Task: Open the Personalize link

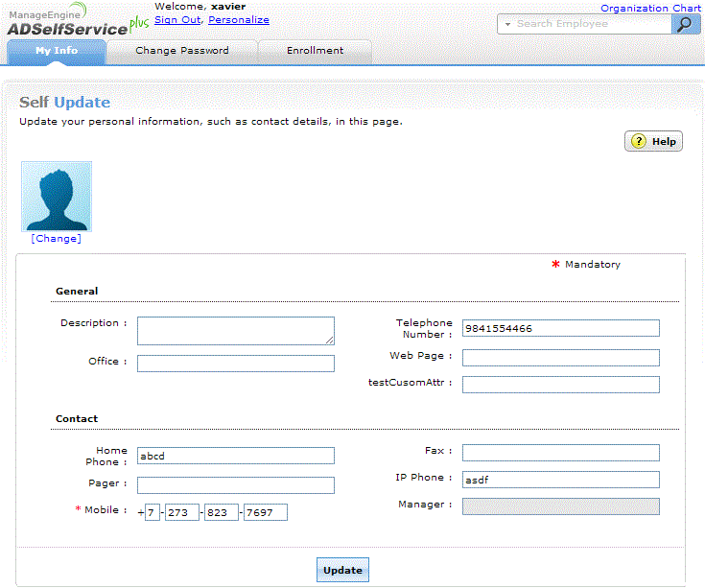Action: click(239, 20)
